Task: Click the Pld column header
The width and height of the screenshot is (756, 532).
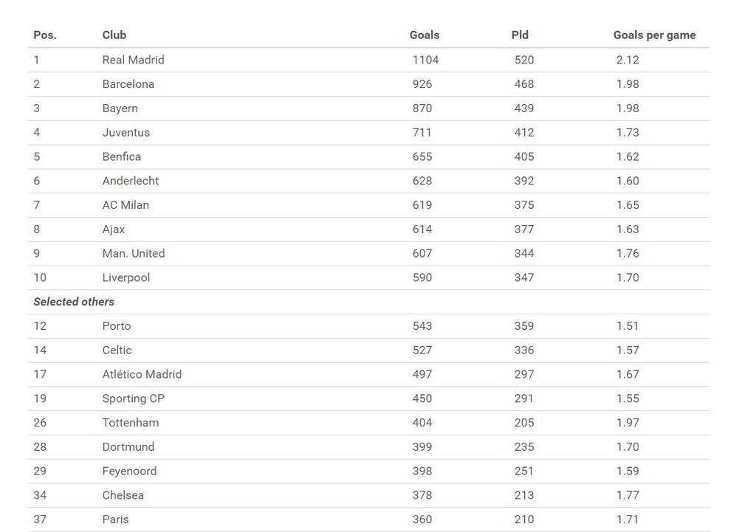Action: (x=520, y=35)
